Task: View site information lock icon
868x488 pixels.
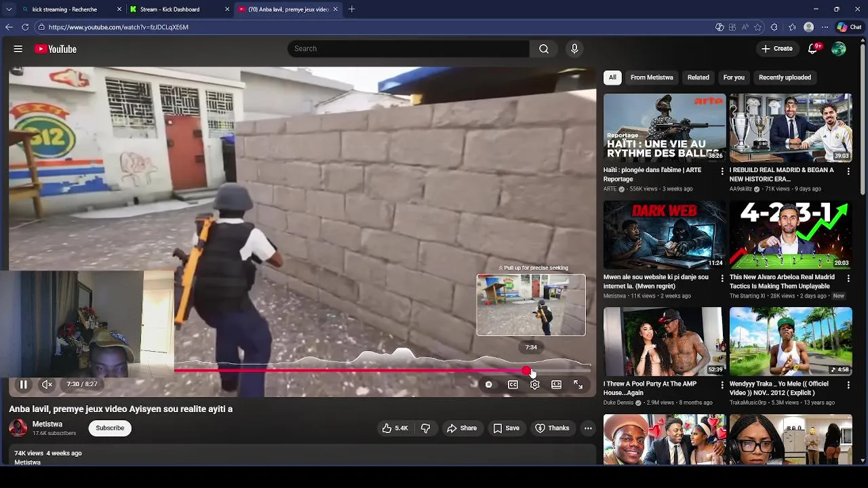Action: click(41, 27)
